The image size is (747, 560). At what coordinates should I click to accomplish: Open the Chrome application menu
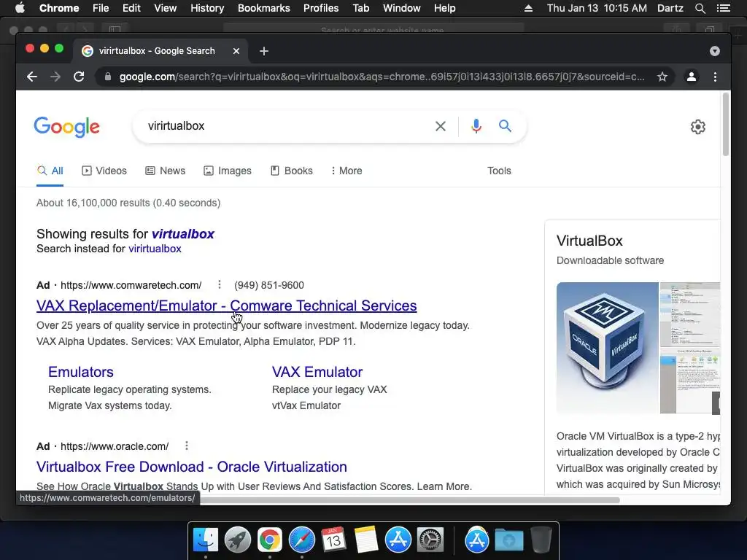pyautogui.click(x=59, y=8)
